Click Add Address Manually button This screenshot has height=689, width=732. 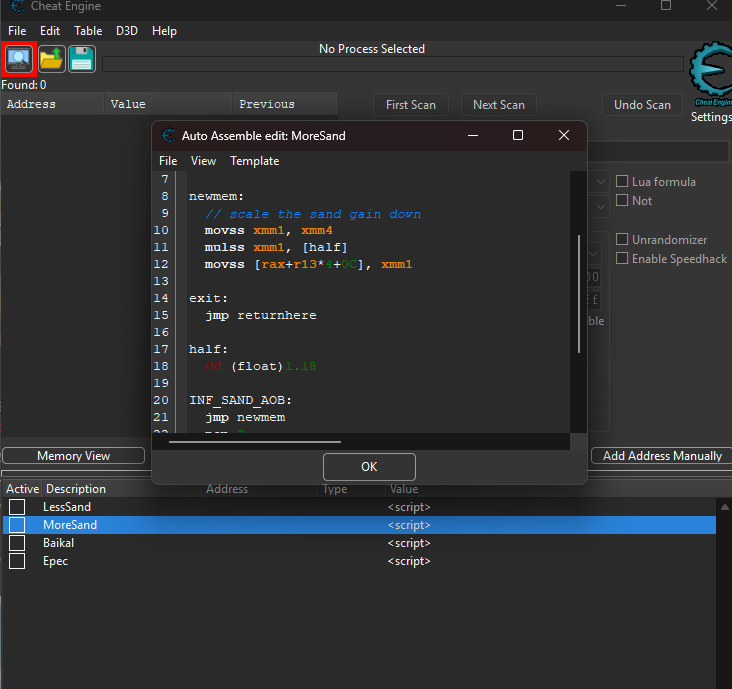[662, 456]
